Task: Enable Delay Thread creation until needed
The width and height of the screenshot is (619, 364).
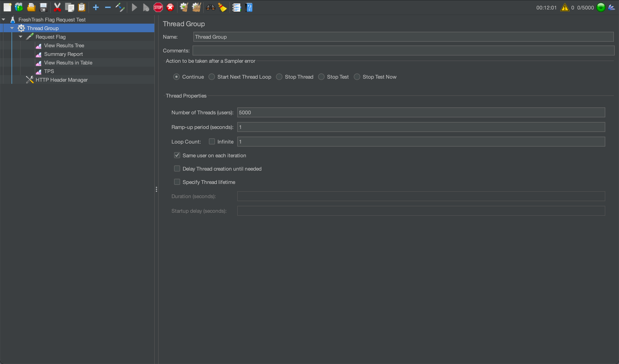Action: coord(177,168)
